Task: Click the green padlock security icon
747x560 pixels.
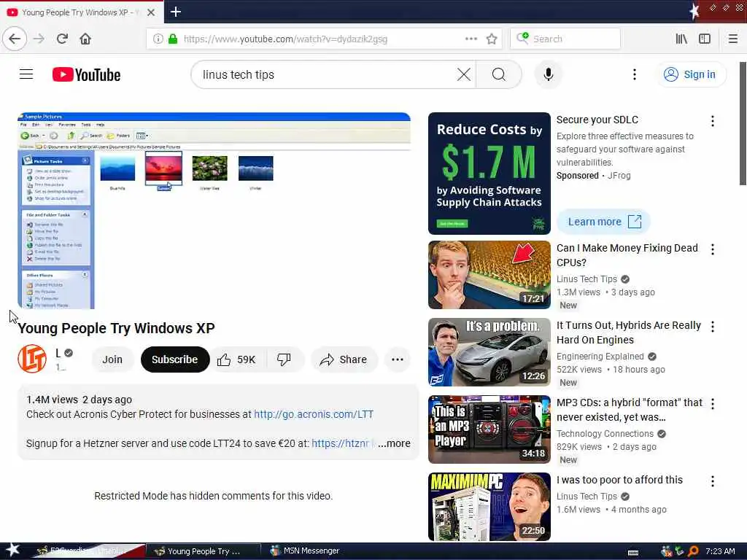Action: 173,39
